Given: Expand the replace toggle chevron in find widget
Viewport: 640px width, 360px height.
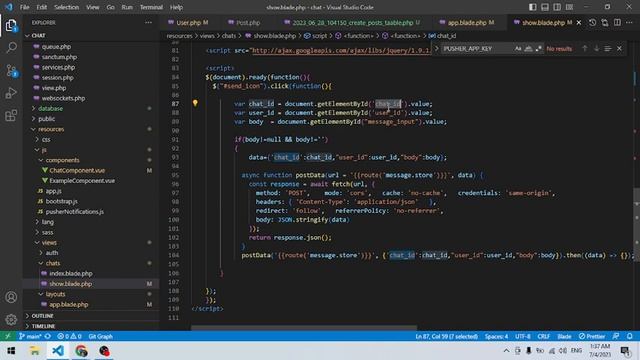Looking at the screenshot, I should click(x=436, y=49).
